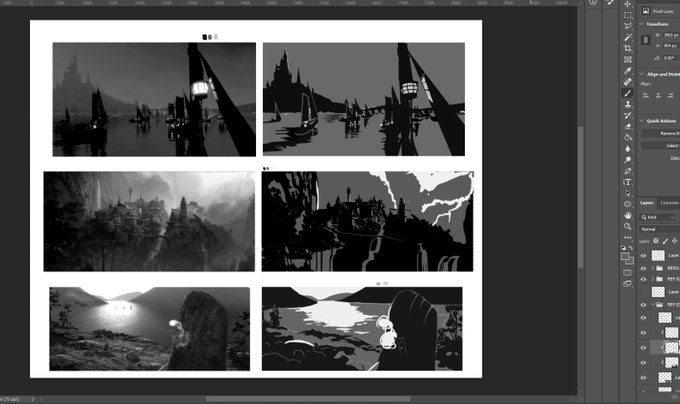
Task: Expand the first collapsed REF group
Action: coord(653,268)
